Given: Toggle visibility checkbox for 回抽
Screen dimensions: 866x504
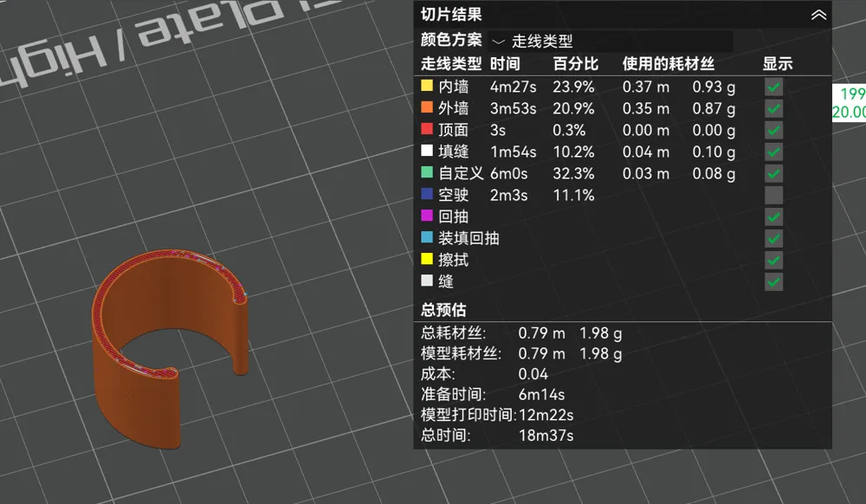Looking at the screenshot, I should pyautogui.click(x=773, y=217).
